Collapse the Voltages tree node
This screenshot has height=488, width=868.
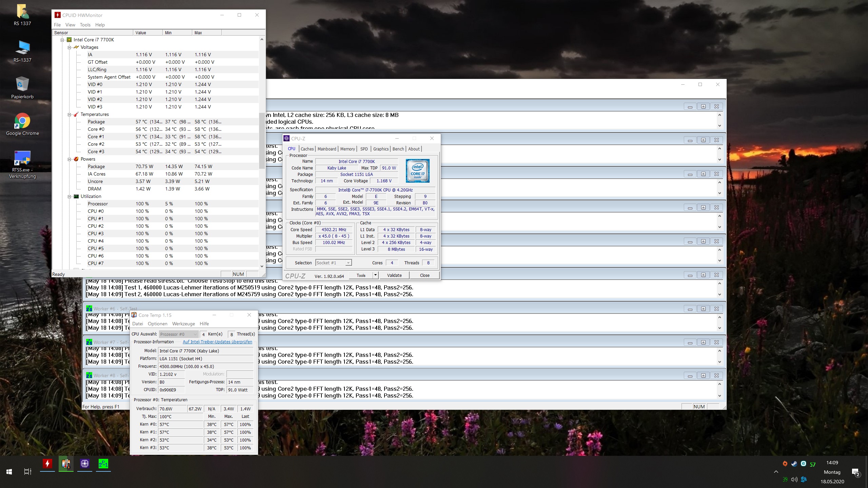[x=70, y=47]
